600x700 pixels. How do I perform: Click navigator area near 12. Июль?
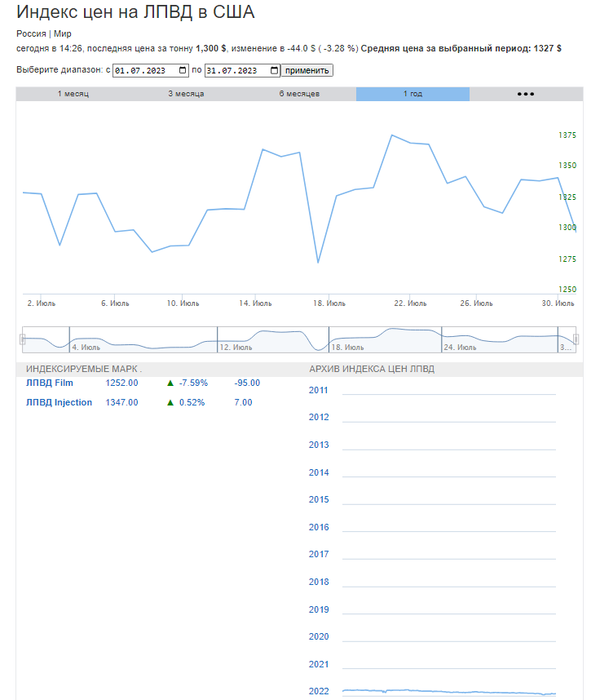(x=236, y=347)
